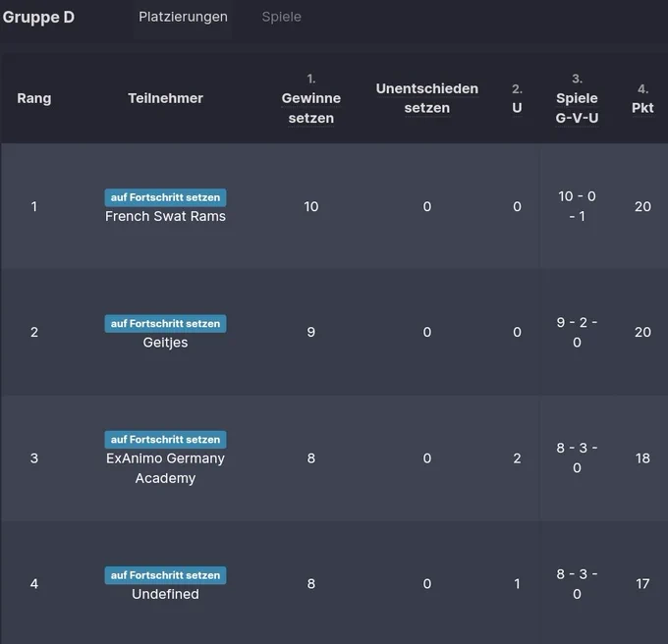Click Unentschieden value 0 for Geitjes
This screenshot has width=668, height=644.
point(427,332)
